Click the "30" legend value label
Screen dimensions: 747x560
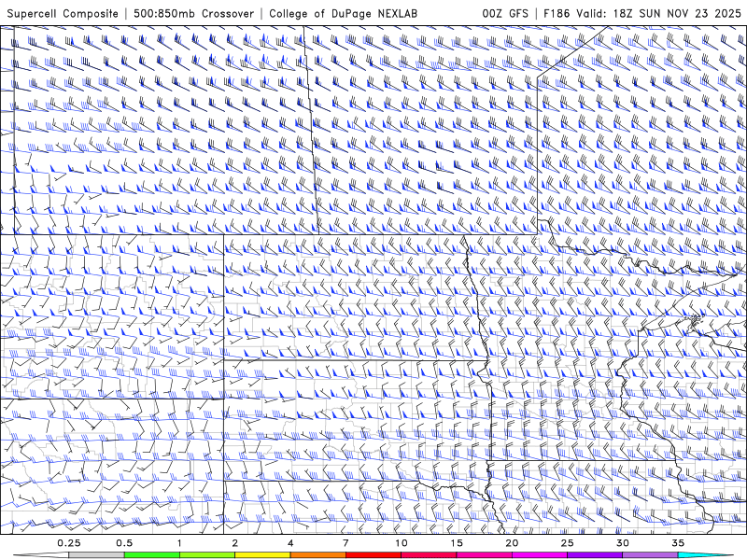(623, 543)
